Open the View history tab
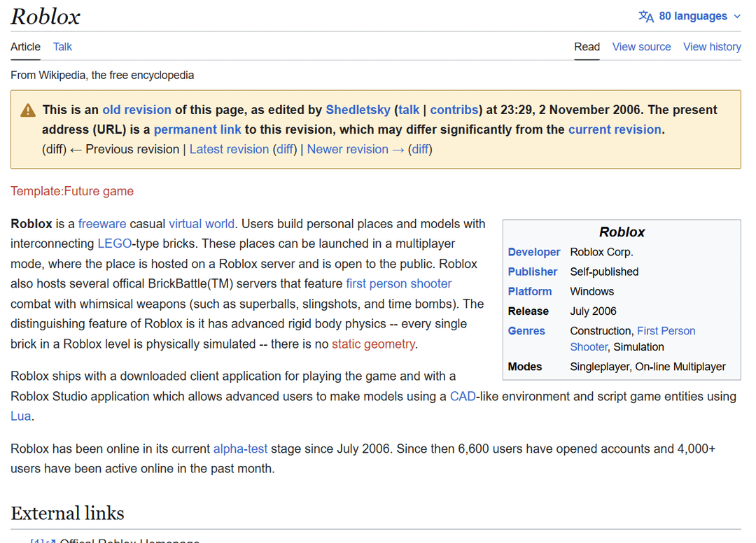 [x=712, y=47]
